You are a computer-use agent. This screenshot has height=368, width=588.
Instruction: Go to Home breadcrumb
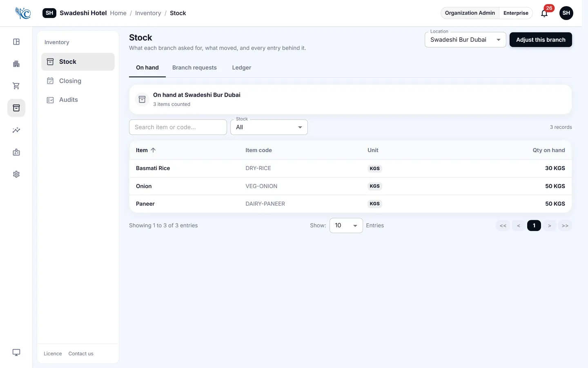[118, 13]
